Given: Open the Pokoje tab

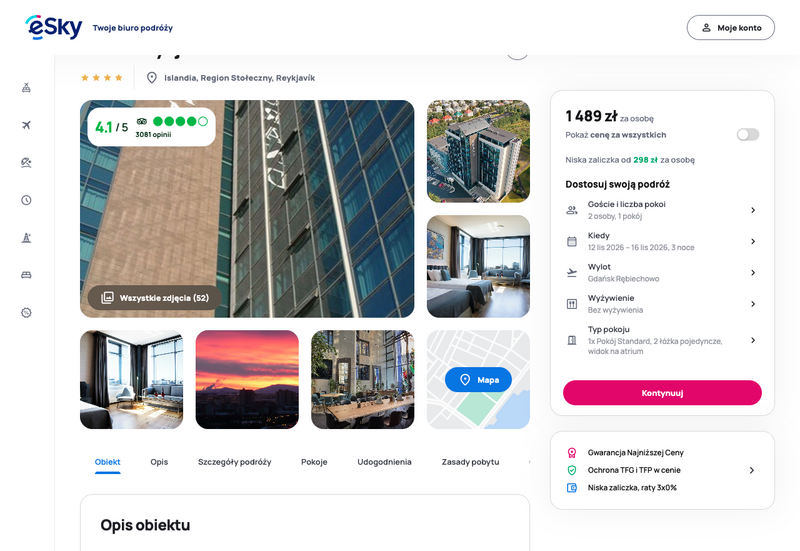Looking at the screenshot, I should (314, 462).
